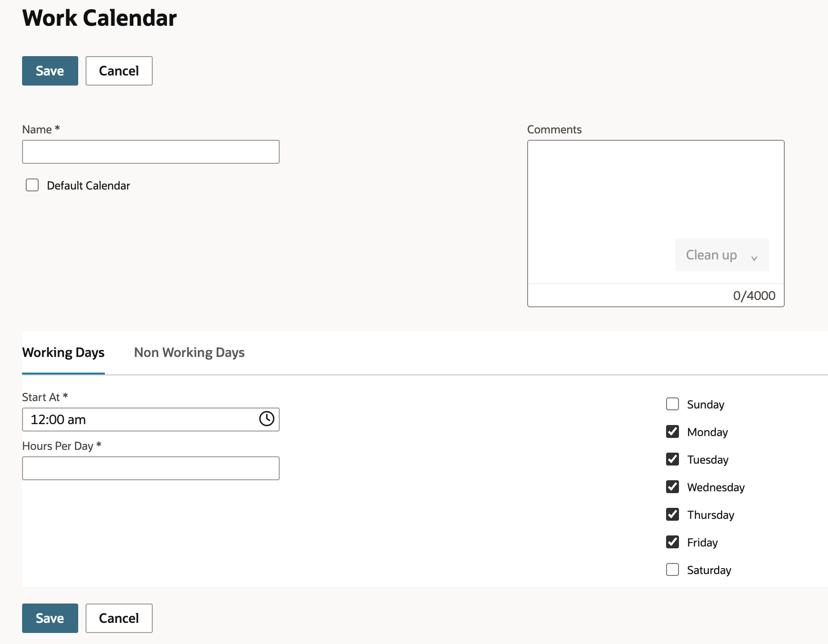Image resolution: width=828 pixels, height=644 pixels.
Task: Switch to the Non Working Days tab
Action: tap(189, 352)
